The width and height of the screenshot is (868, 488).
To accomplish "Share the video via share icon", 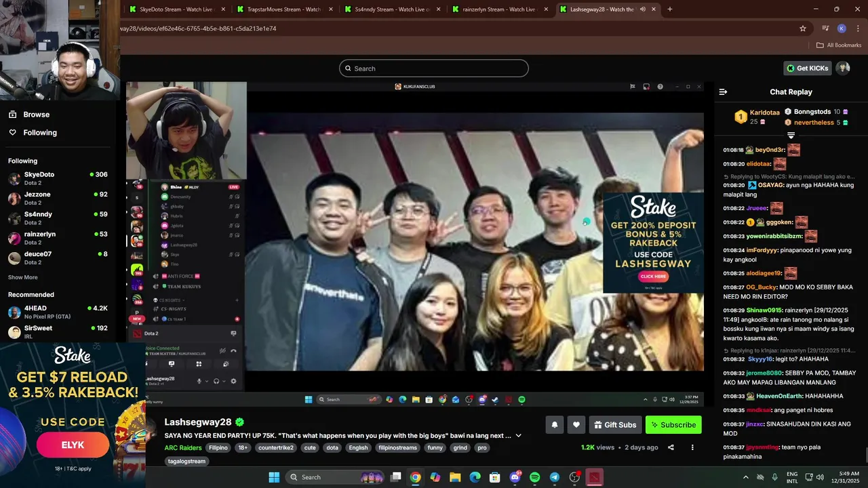I will (671, 447).
